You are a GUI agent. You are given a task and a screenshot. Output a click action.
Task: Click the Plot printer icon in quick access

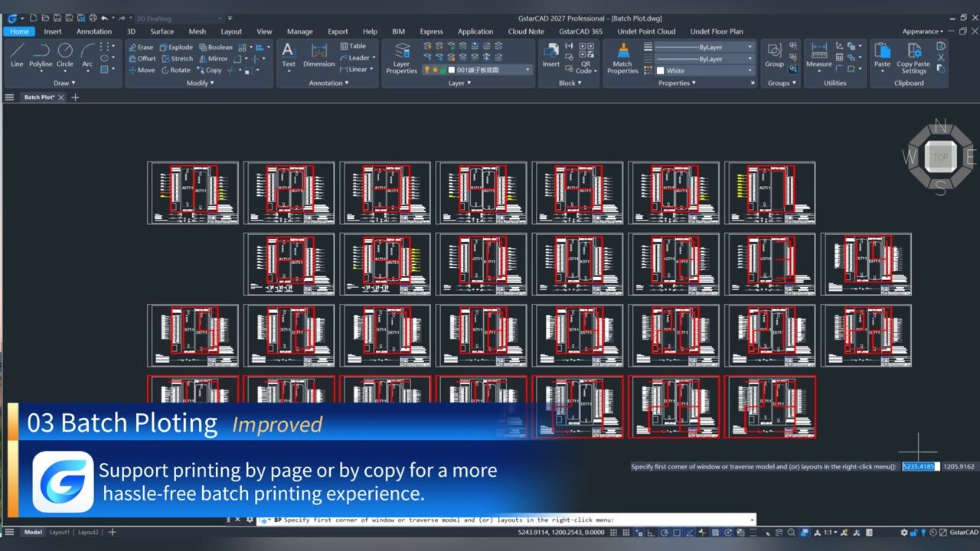pyautogui.click(x=93, y=17)
